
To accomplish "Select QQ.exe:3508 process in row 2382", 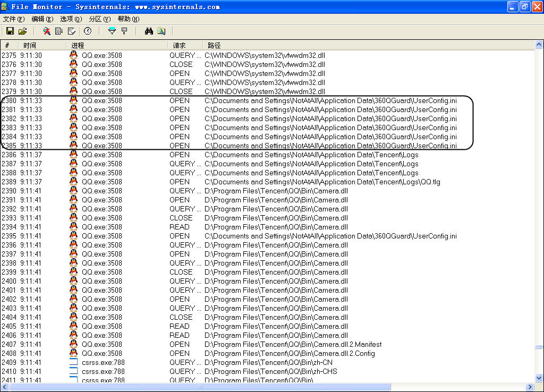I will (102, 118).
